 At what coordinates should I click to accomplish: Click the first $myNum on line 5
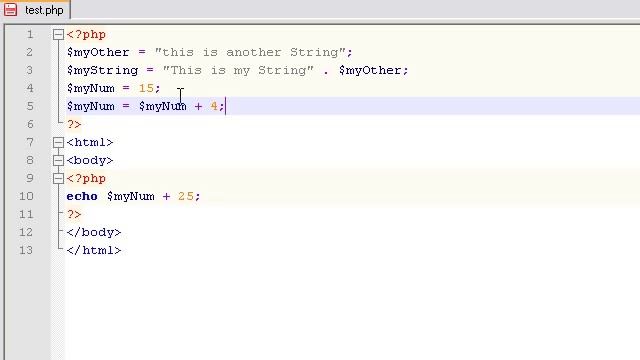(91, 106)
